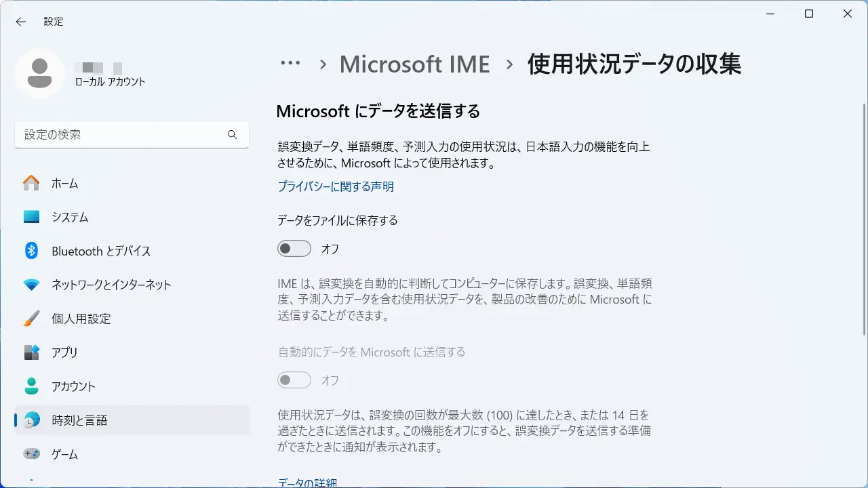Open アカウント settings category
Viewport: 868px width, 488px height.
tap(132, 386)
